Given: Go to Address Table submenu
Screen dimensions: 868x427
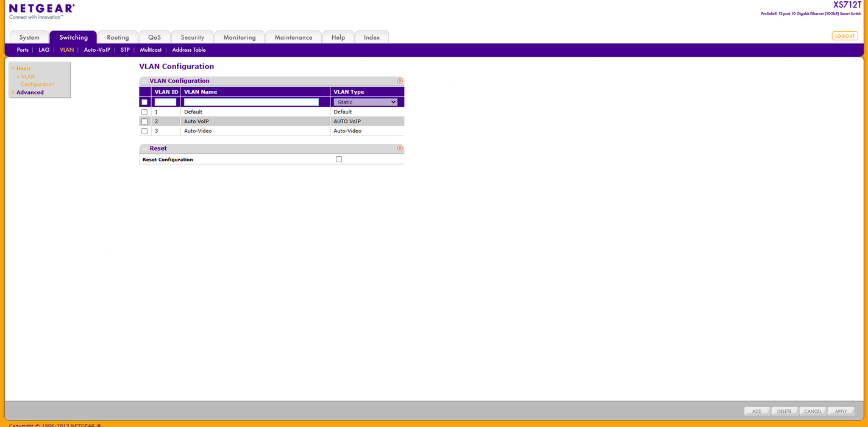Looking at the screenshot, I should (x=189, y=50).
